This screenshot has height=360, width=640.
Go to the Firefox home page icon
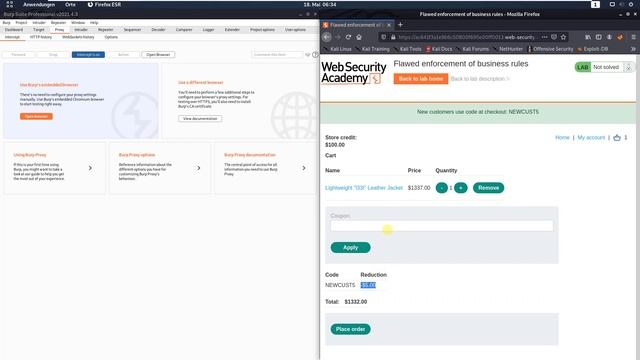[359, 37]
